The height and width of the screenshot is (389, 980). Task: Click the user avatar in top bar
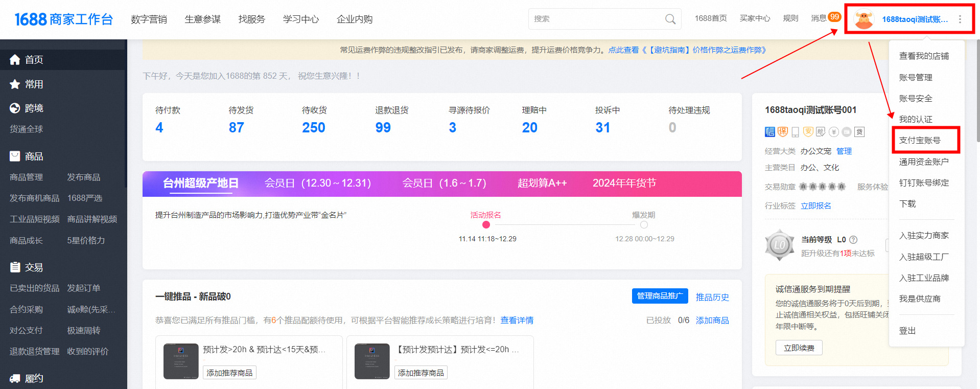(x=864, y=19)
